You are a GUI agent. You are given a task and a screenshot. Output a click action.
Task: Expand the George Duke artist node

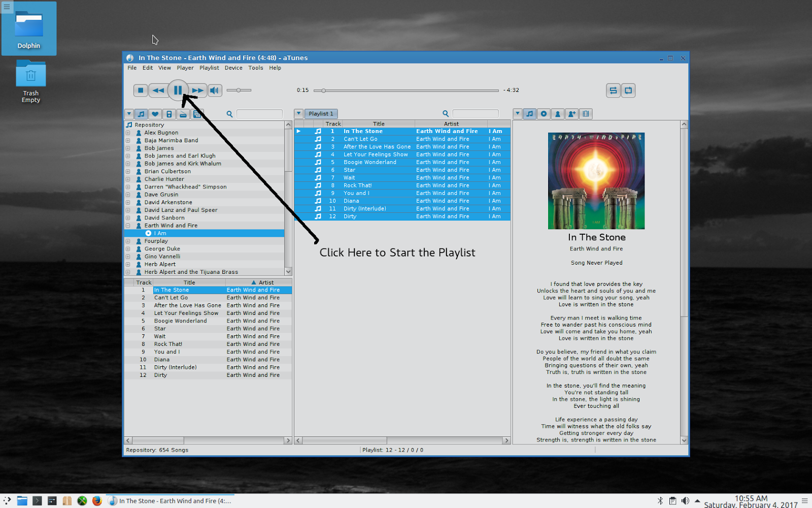point(128,249)
